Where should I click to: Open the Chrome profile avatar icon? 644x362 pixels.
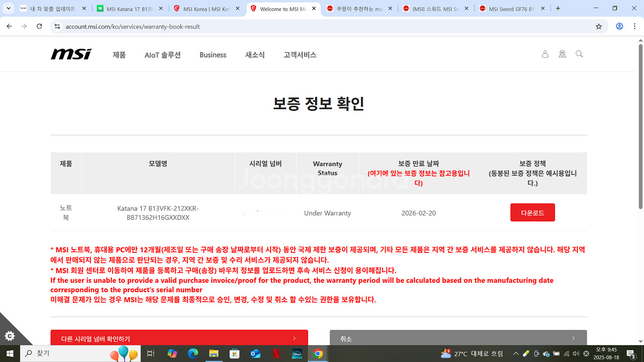[x=619, y=27]
